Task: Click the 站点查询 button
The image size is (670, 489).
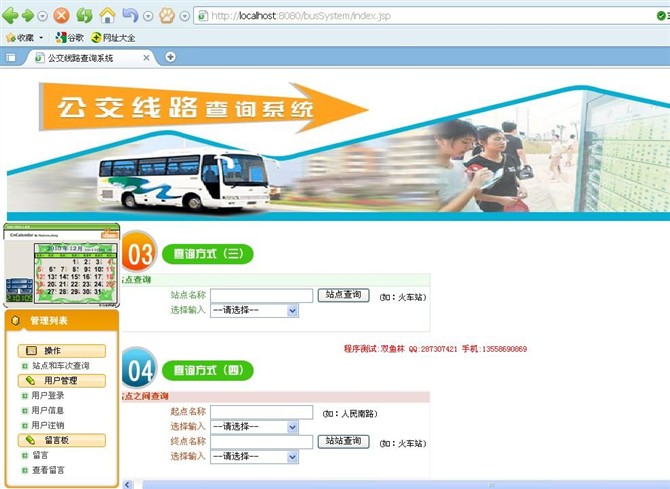Action: pos(343,295)
